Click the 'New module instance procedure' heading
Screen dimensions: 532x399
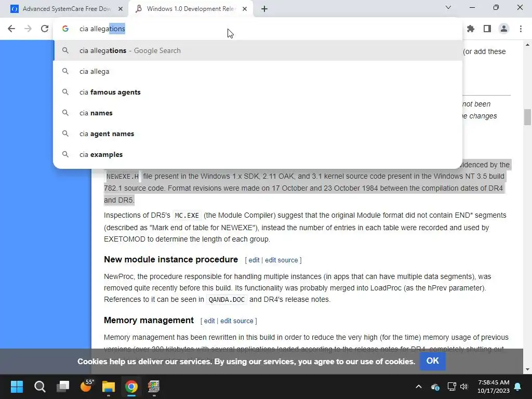tap(171, 260)
